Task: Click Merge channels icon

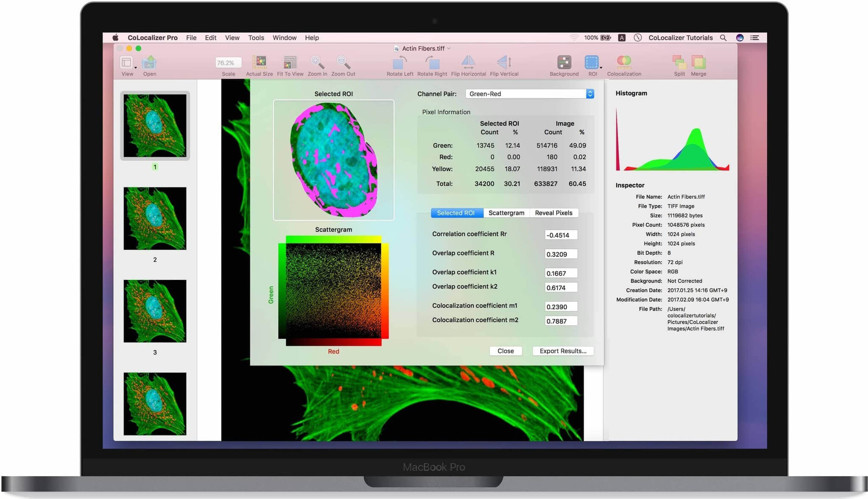Action: tap(698, 63)
